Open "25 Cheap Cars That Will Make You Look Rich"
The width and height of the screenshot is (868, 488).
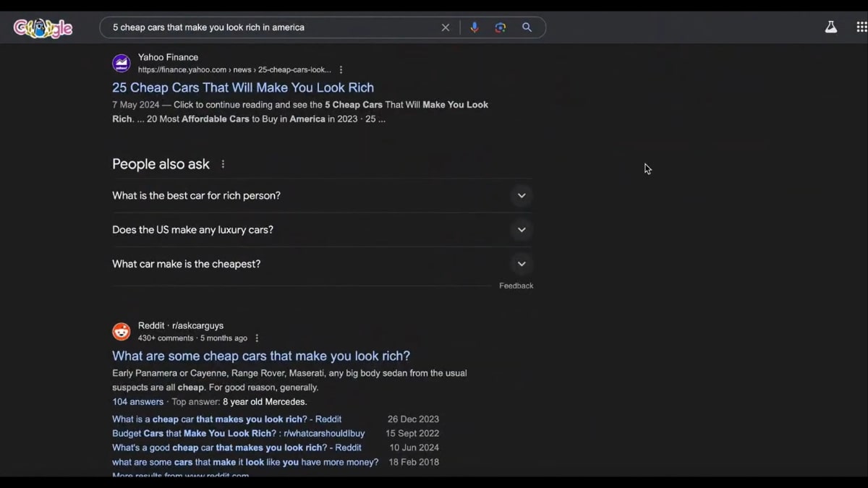[x=243, y=87]
